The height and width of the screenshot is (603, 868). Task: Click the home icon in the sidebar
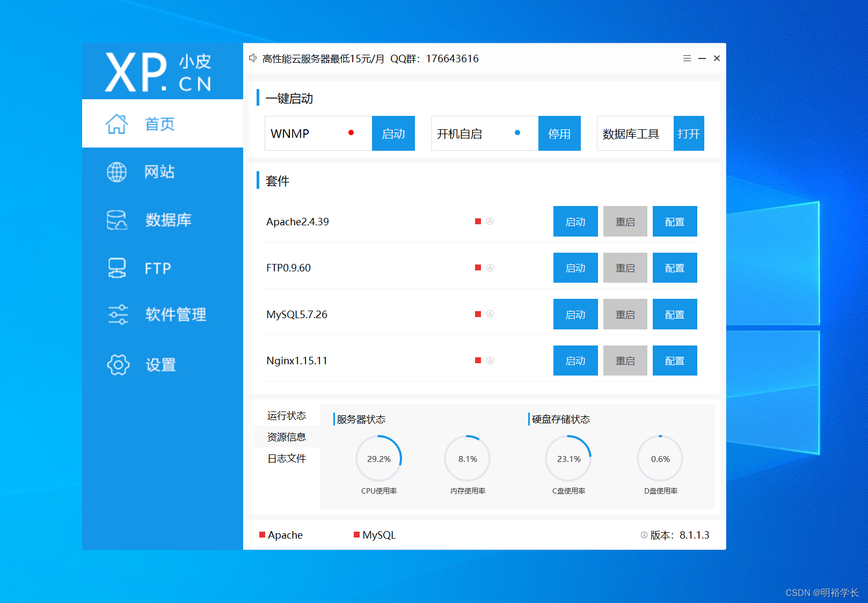coord(116,124)
